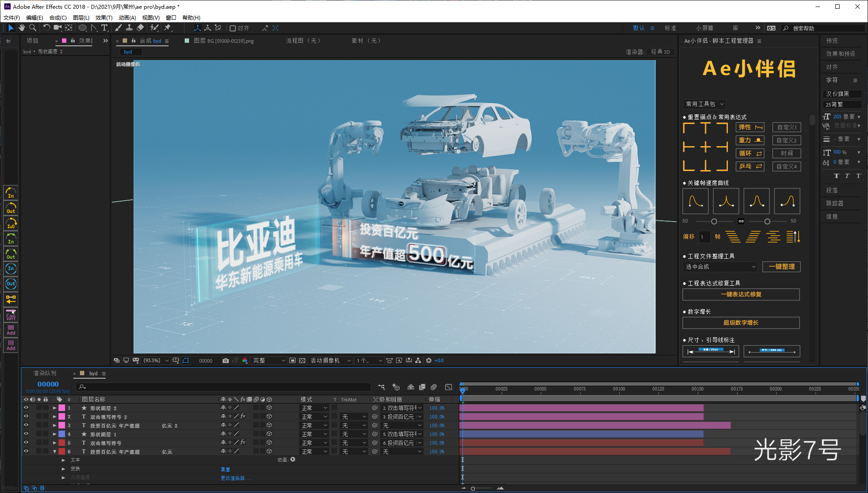
Task: Click the 一键整理 button
Action: pyautogui.click(x=782, y=267)
